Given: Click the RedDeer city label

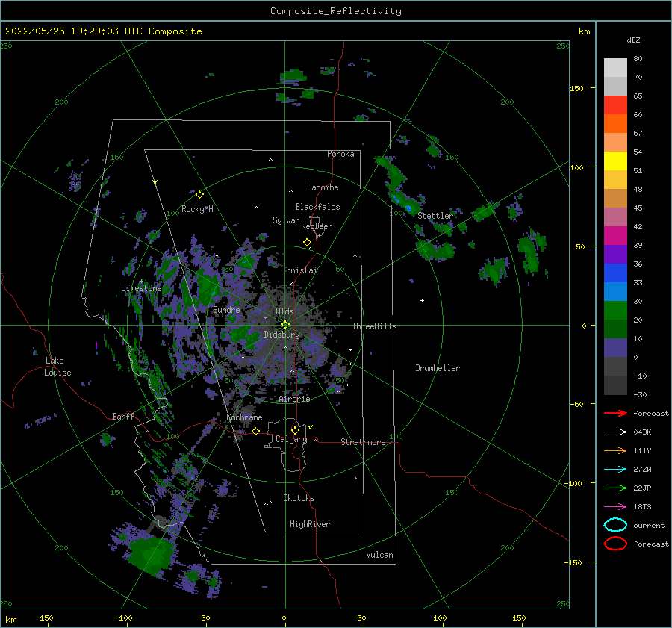Looking at the screenshot, I should click(x=317, y=226).
